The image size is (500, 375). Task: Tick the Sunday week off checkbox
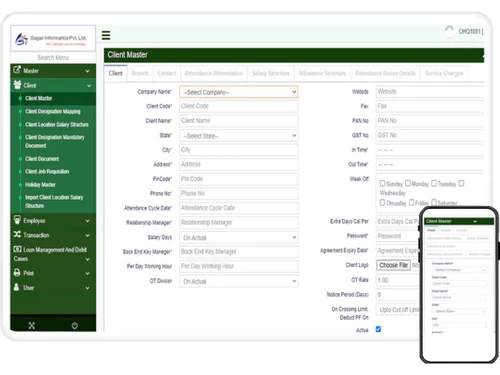tap(382, 183)
